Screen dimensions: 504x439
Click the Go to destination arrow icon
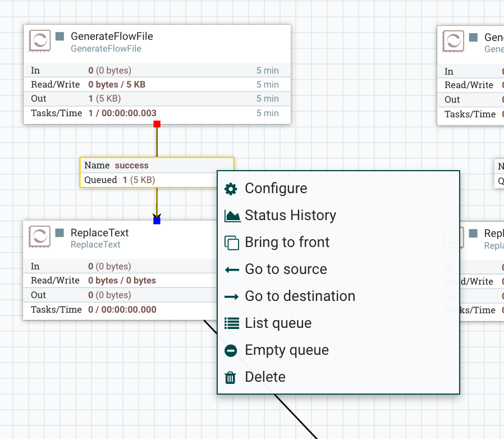[x=231, y=296]
